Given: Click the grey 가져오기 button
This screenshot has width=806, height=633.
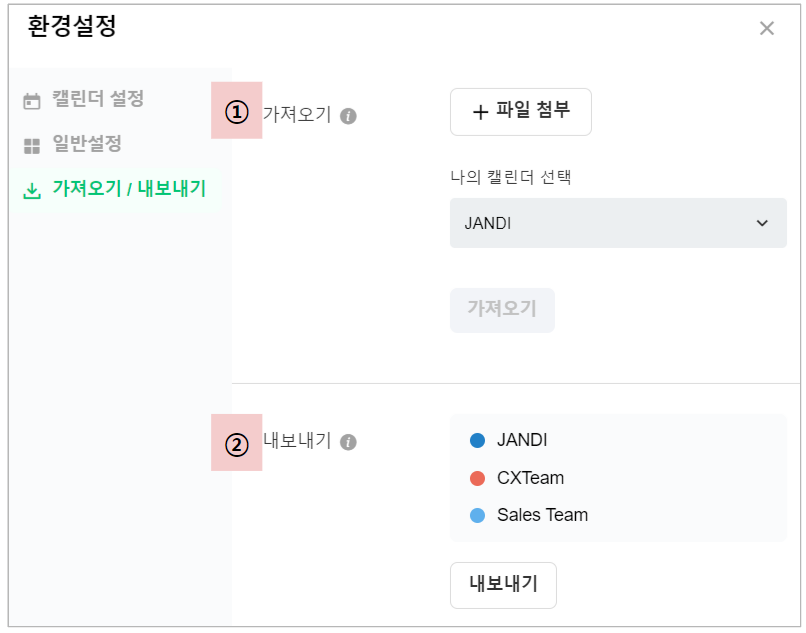Looking at the screenshot, I should click(x=502, y=310).
